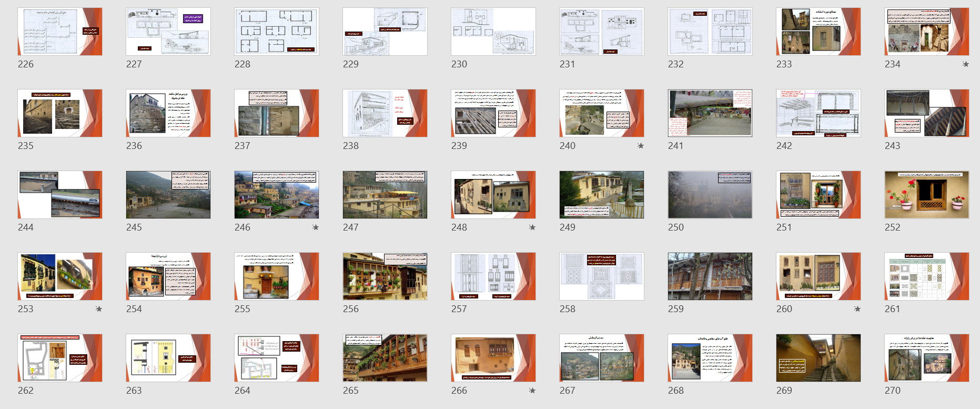The image size is (980, 409).
Task: Select the foggy village slide 250
Action: click(x=710, y=195)
